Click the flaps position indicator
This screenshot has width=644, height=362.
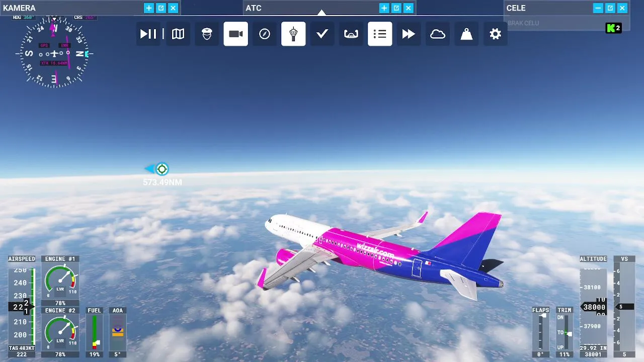point(541,332)
